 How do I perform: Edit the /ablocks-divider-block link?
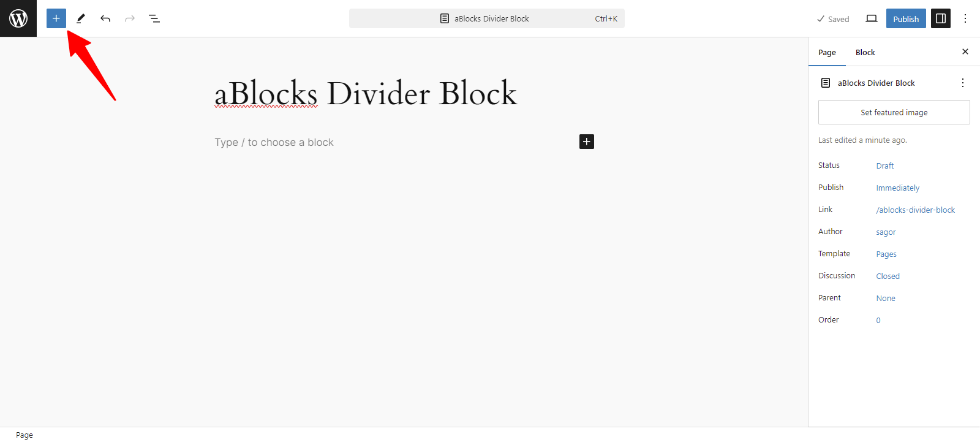pos(916,210)
